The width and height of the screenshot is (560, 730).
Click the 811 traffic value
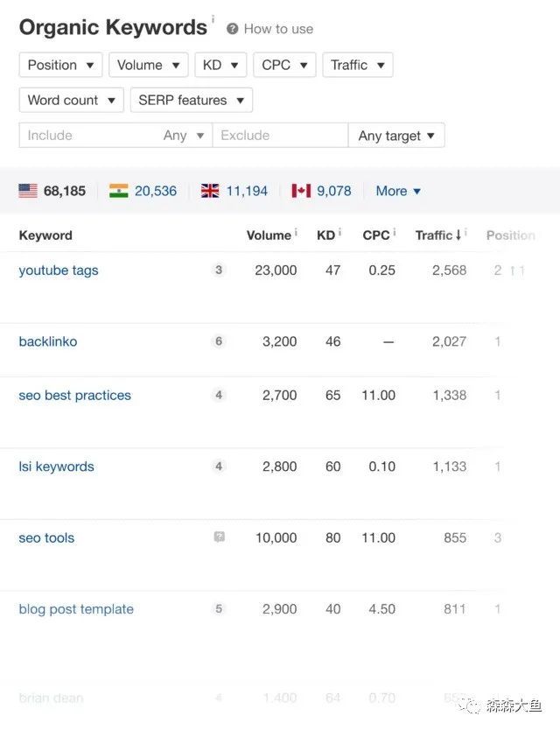pyautogui.click(x=455, y=609)
